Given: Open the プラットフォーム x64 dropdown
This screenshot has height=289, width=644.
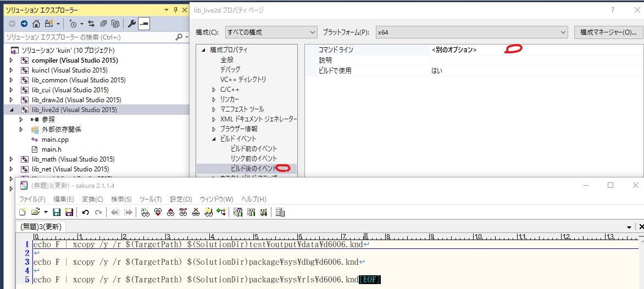Looking at the screenshot, I should tap(471, 32).
